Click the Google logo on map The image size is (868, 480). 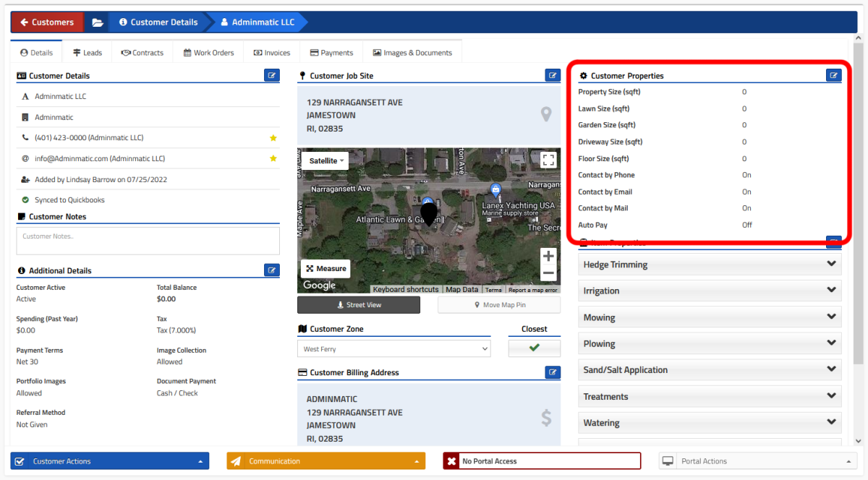tap(319, 286)
